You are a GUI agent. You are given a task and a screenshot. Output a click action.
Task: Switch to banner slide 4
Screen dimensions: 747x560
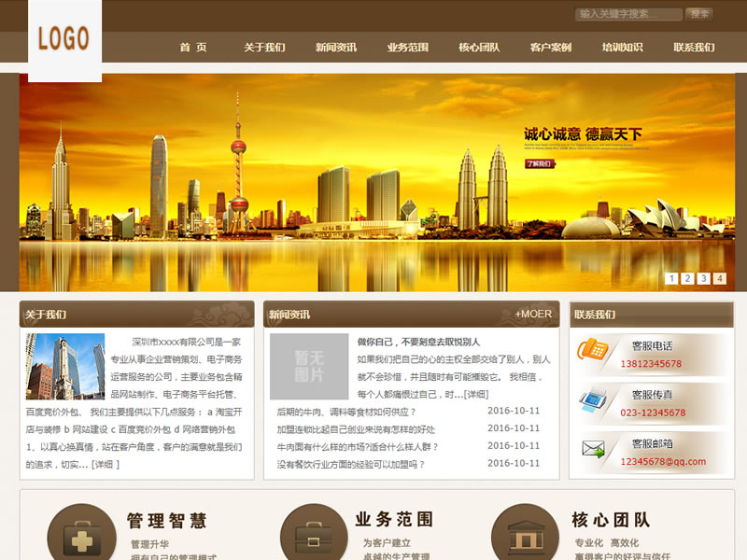pos(720,278)
